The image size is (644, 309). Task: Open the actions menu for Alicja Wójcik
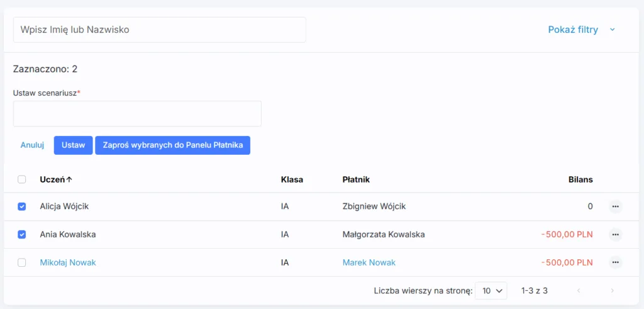coord(615,206)
